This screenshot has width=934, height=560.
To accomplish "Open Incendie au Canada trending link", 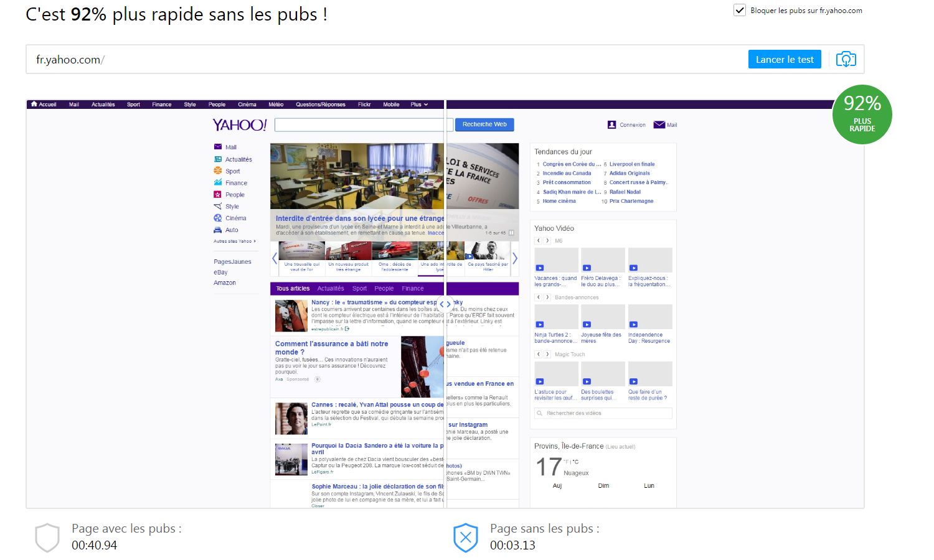I will pyautogui.click(x=567, y=173).
